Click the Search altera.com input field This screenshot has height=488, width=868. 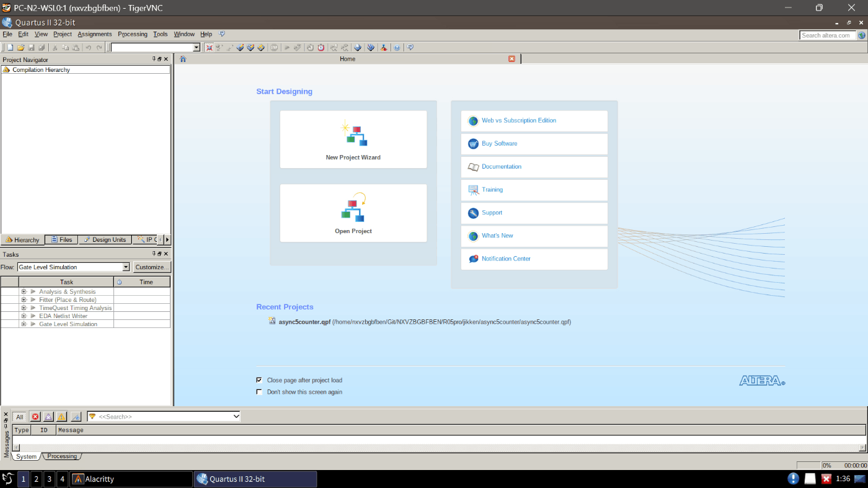(828, 35)
